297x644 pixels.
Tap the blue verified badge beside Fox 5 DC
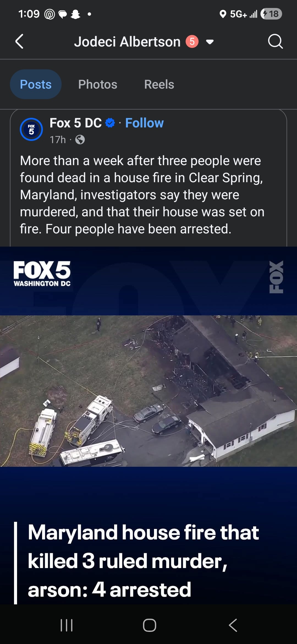(110, 123)
